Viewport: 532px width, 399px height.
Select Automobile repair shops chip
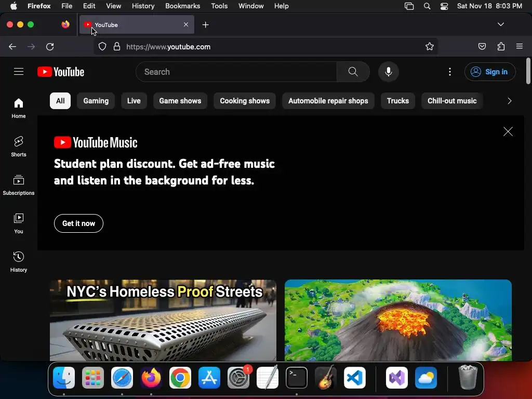(x=328, y=101)
